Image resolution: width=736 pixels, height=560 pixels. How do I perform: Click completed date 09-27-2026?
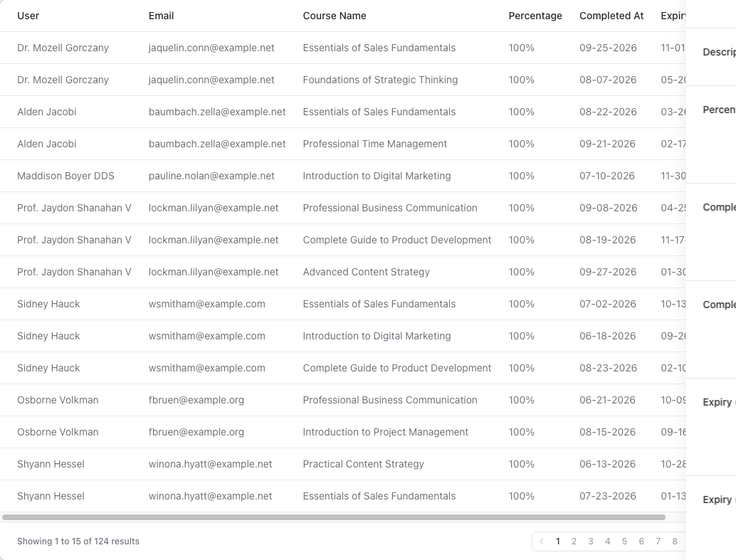click(x=608, y=272)
